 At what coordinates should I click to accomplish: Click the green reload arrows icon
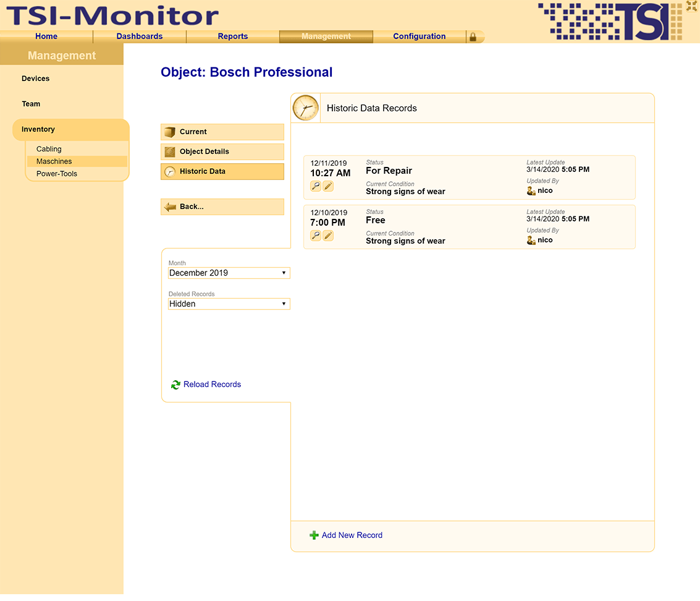(x=175, y=385)
